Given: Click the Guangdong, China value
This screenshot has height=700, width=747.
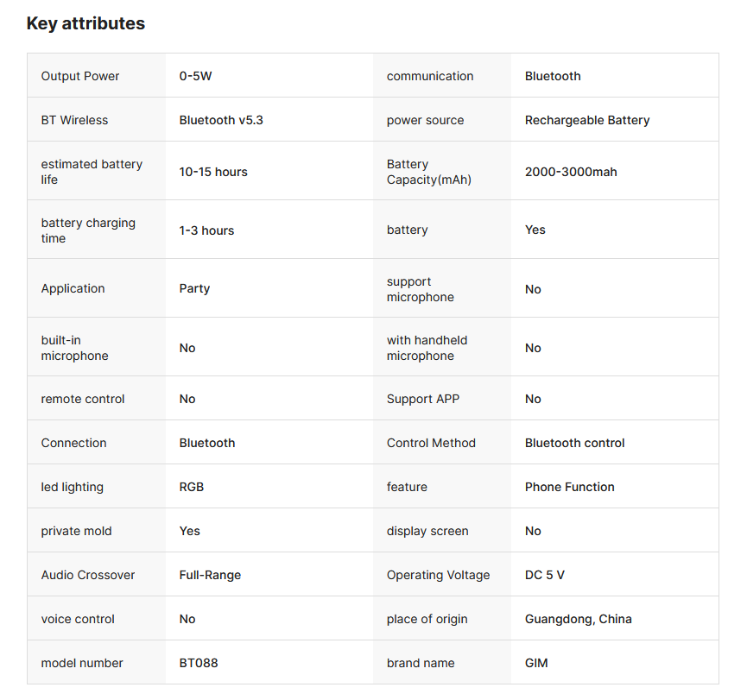Looking at the screenshot, I should (579, 619).
